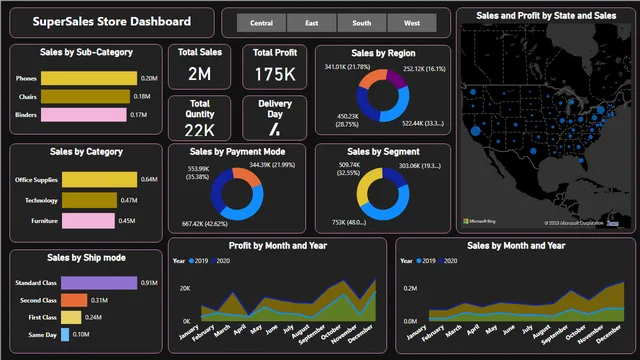Click the 0.20M Phones value label
Screen dimensions: 640x360
pyautogui.click(x=149, y=78)
